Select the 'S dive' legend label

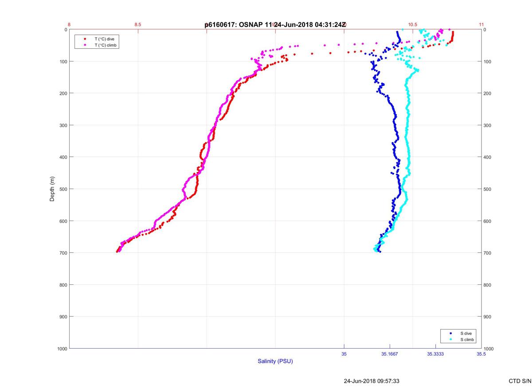coord(466,333)
